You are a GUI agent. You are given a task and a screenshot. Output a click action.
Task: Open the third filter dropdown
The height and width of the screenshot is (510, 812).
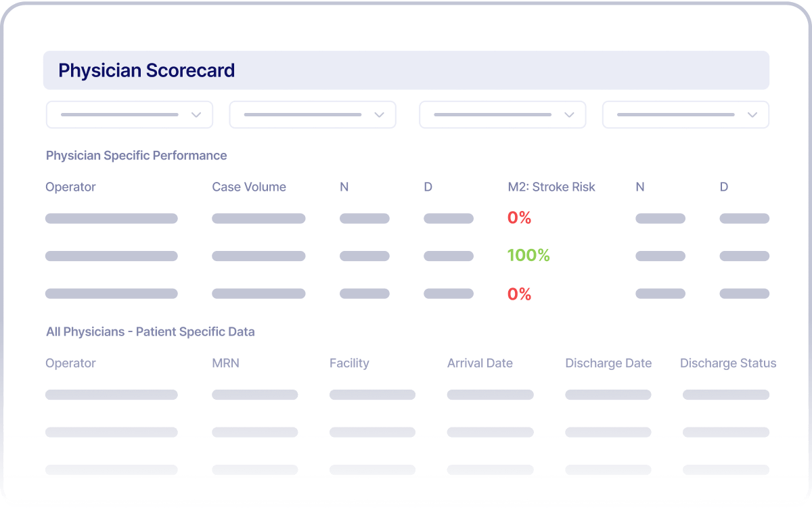pos(501,114)
